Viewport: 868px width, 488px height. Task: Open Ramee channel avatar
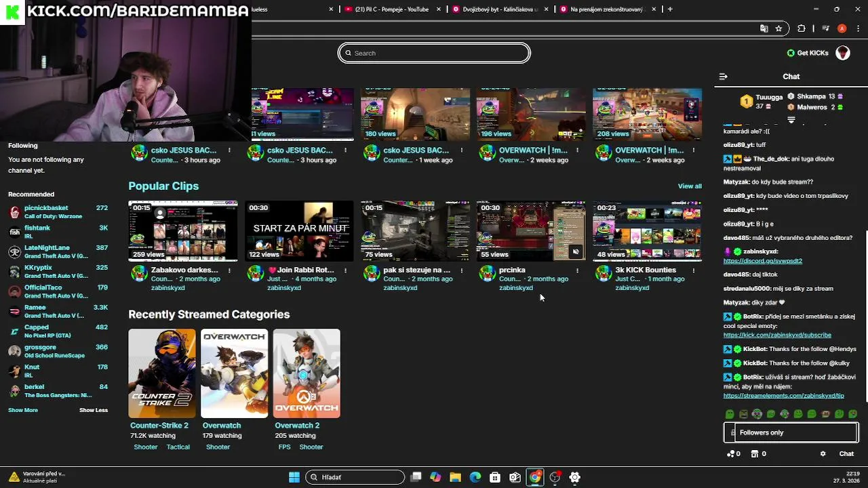click(14, 311)
